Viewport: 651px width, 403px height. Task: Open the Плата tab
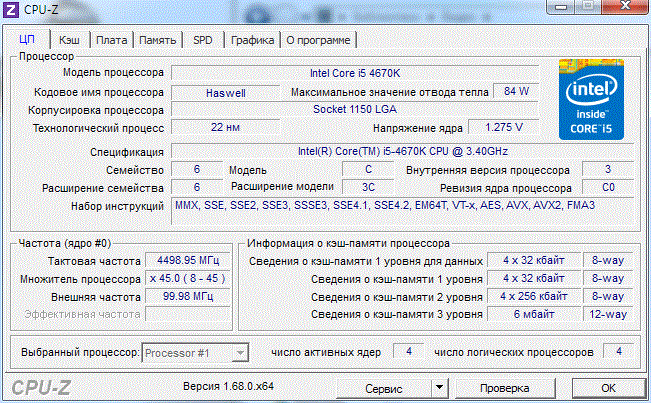click(111, 40)
